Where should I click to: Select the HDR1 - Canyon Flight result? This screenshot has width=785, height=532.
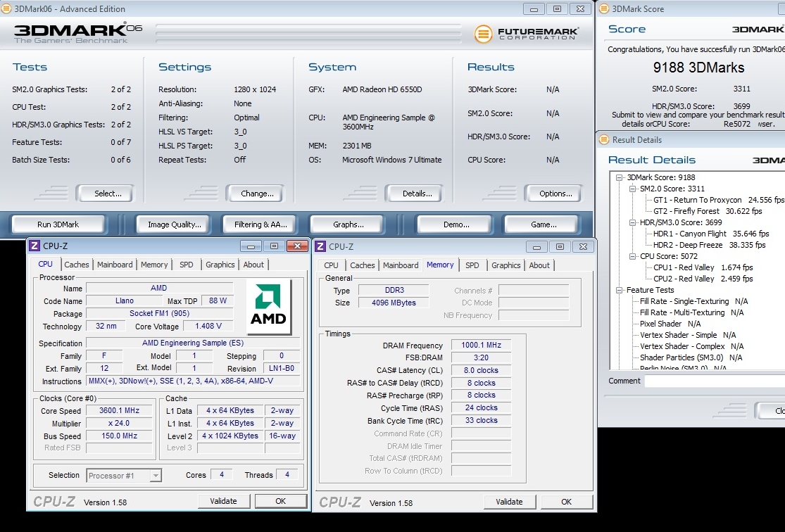[x=711, y=234]
